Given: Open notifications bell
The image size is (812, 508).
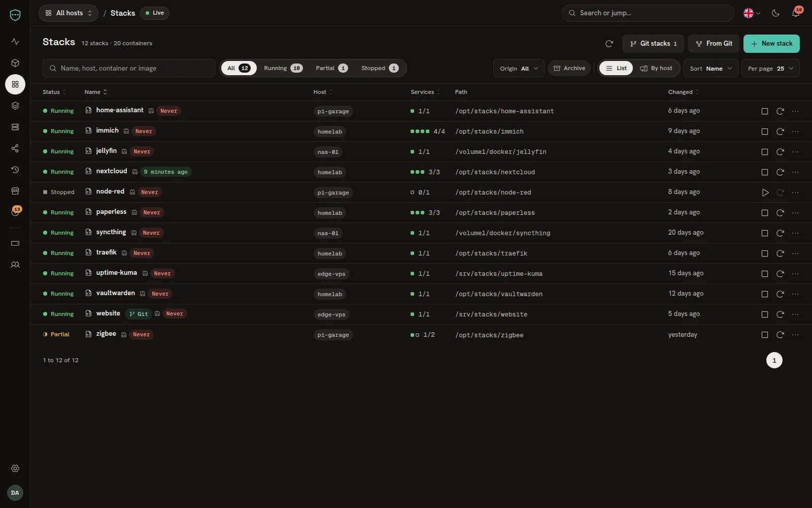Looking at the screenshot, I should point(796,13).
